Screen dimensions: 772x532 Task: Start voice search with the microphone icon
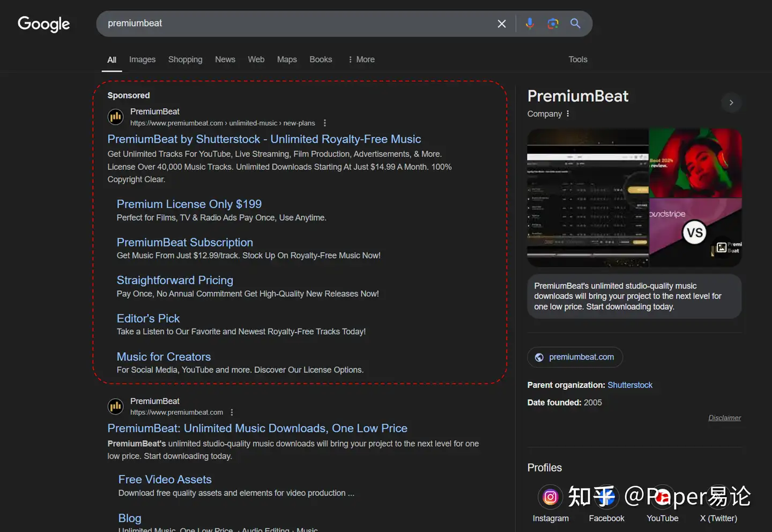pos(530,24)
